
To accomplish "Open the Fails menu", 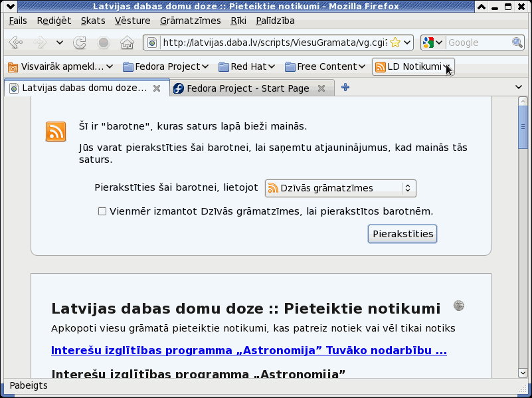I will [18, 21].
